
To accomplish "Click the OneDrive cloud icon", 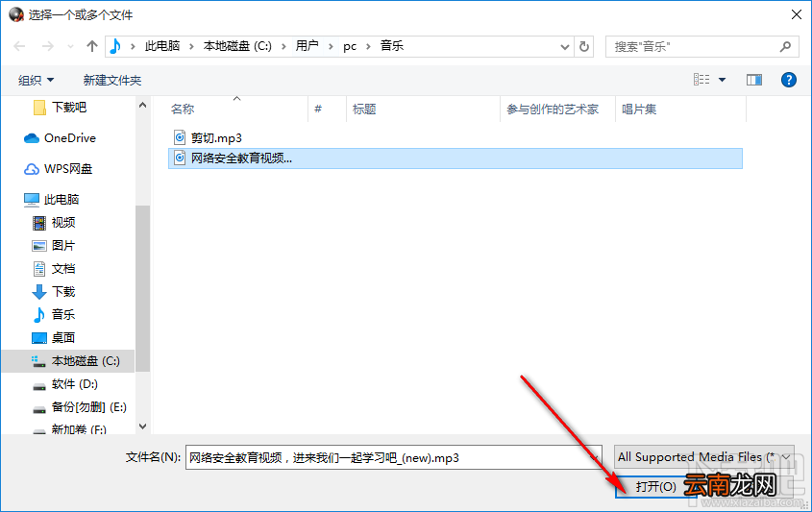I will coord(32,138).
